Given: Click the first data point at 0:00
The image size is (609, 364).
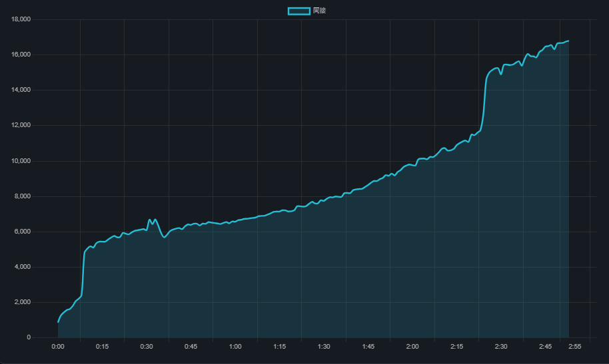Looking at the screenshot, I should click(x=58, y=321).
